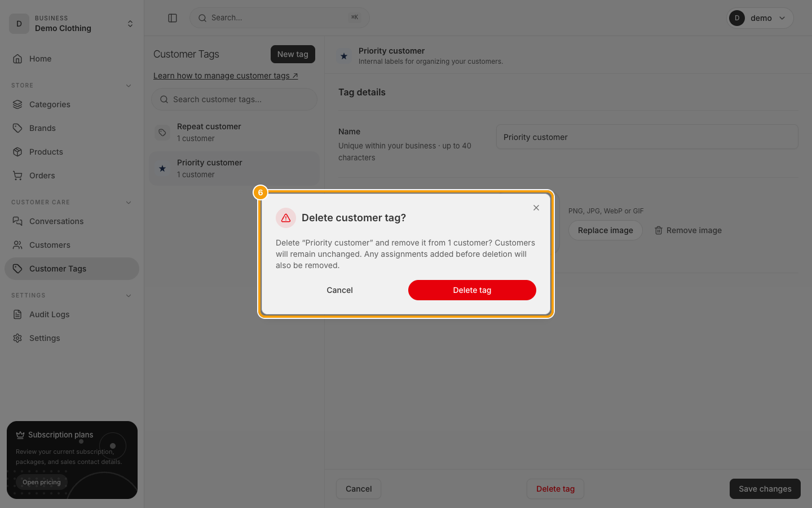Open Customers page
This screenshot has width=812, height=508.
click(x=72, y=245)
